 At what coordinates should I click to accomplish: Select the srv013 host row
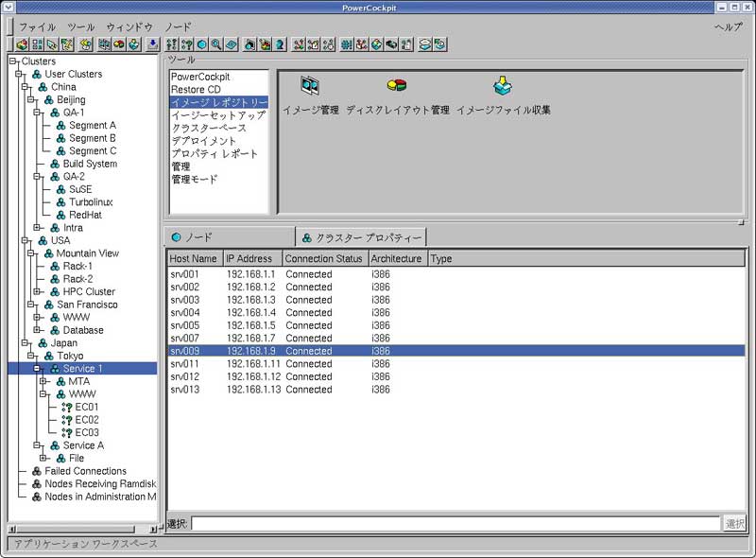pyautogui.click(x=456, y=390)
